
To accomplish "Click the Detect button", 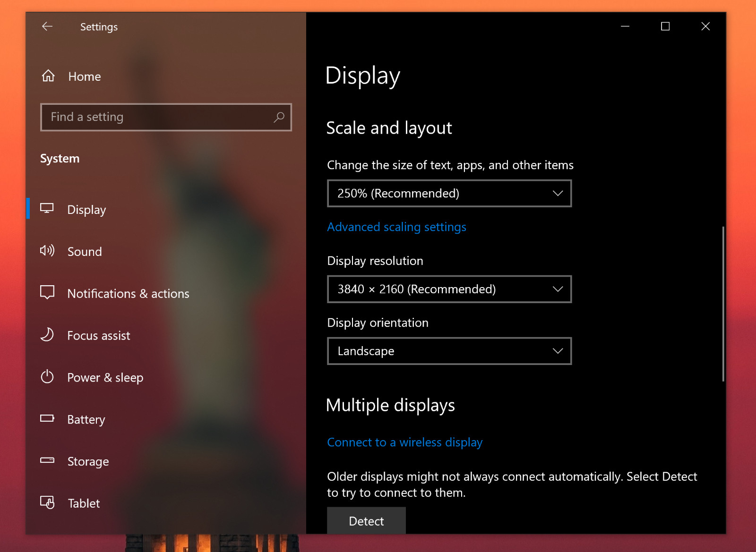I will pyautogui.click(x=366, y=521).
